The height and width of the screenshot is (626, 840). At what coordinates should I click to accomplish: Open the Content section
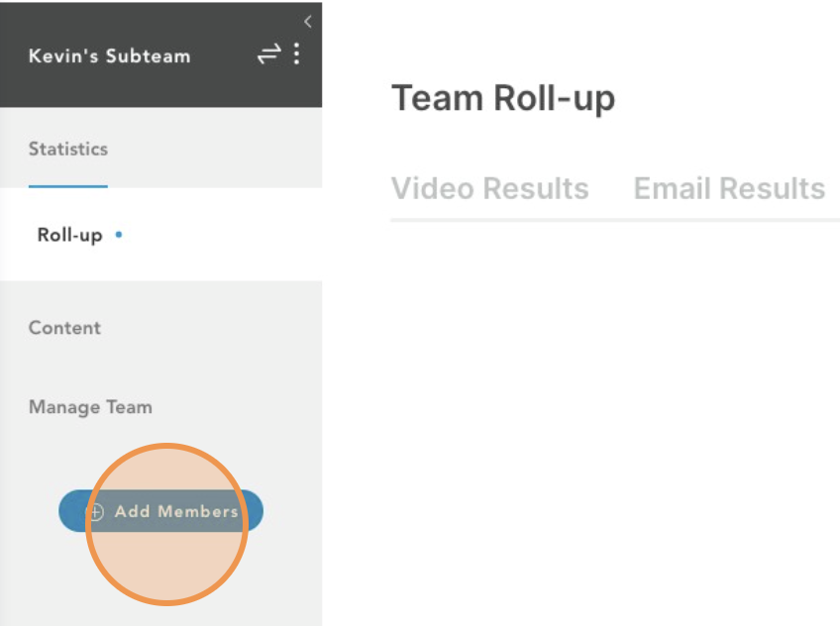click(x=64, y=328)
